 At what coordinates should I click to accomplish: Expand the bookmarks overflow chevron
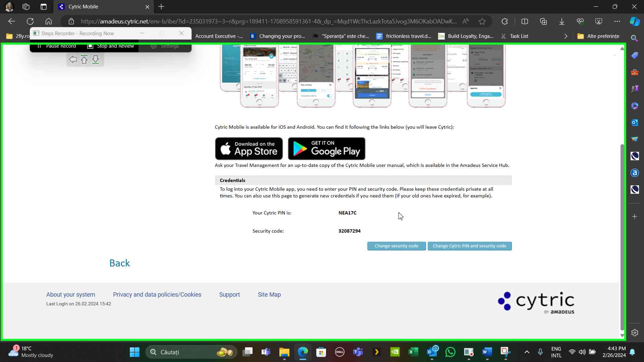566,36
